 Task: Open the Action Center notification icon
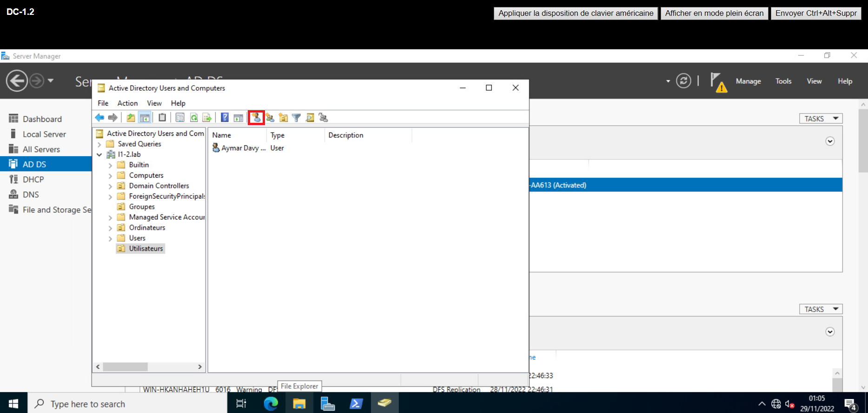[x=851, y=404]
